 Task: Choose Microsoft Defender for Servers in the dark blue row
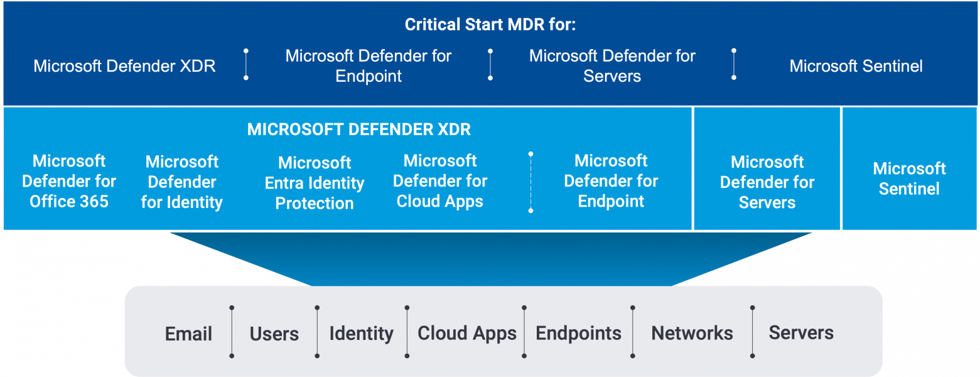pyautogui.click(x=612, y=66)
